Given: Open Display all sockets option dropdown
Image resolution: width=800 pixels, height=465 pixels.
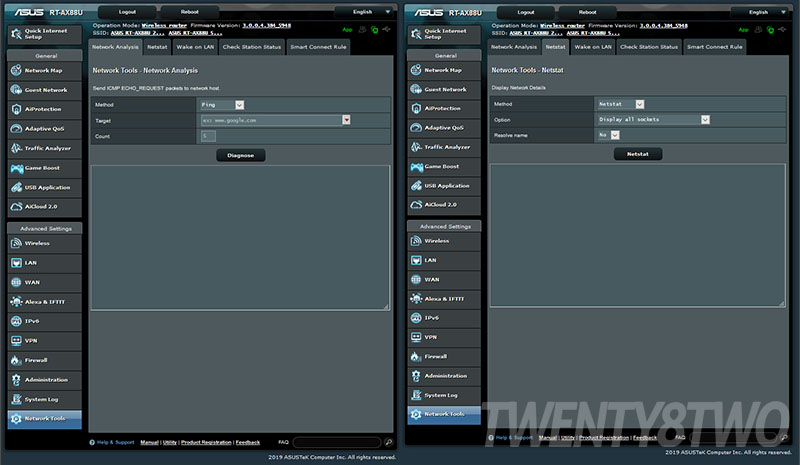Looking at the screenshot, I should coord(654,119).
